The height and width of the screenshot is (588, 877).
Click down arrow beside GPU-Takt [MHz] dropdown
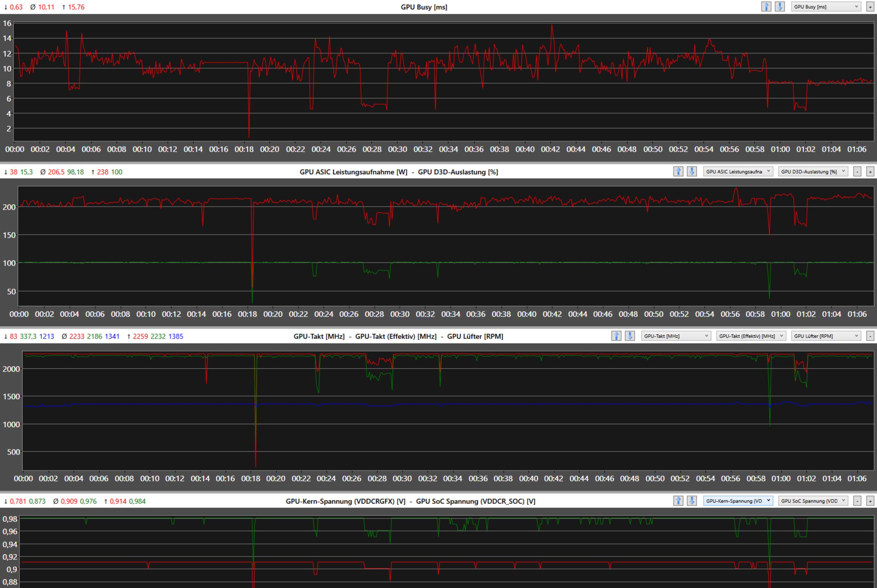click(630, 336)
